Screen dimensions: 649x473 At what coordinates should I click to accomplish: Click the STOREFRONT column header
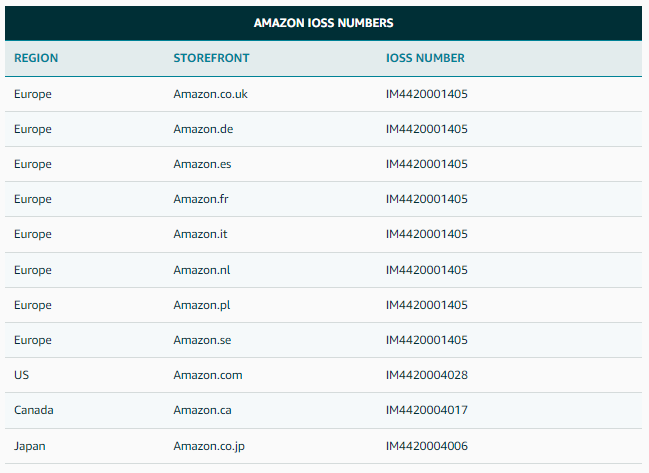[x=211, y=58]
